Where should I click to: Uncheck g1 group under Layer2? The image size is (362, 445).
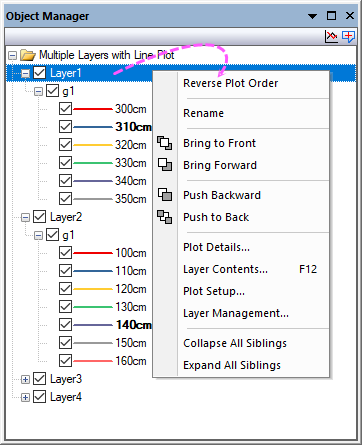[52, 235]
